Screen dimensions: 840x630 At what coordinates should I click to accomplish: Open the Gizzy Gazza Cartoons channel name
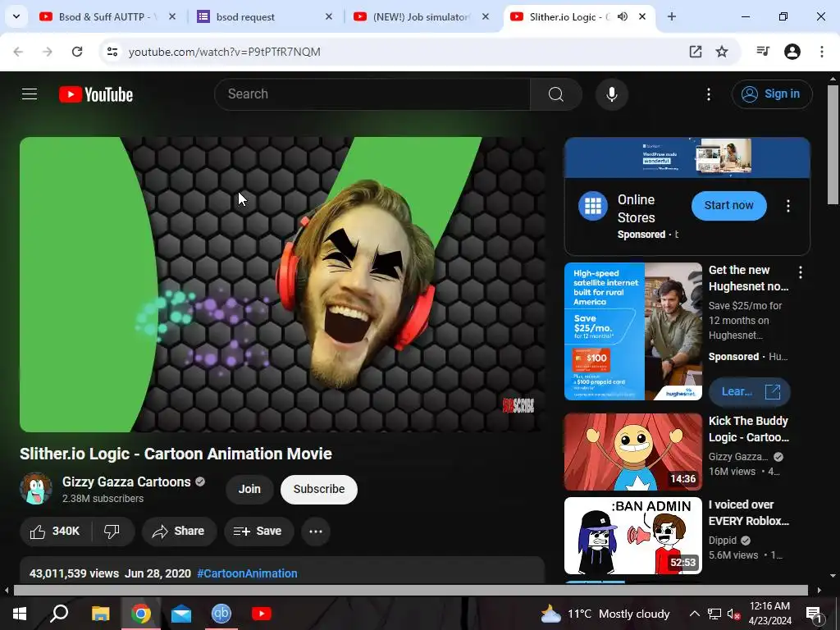tap(126, 482)
